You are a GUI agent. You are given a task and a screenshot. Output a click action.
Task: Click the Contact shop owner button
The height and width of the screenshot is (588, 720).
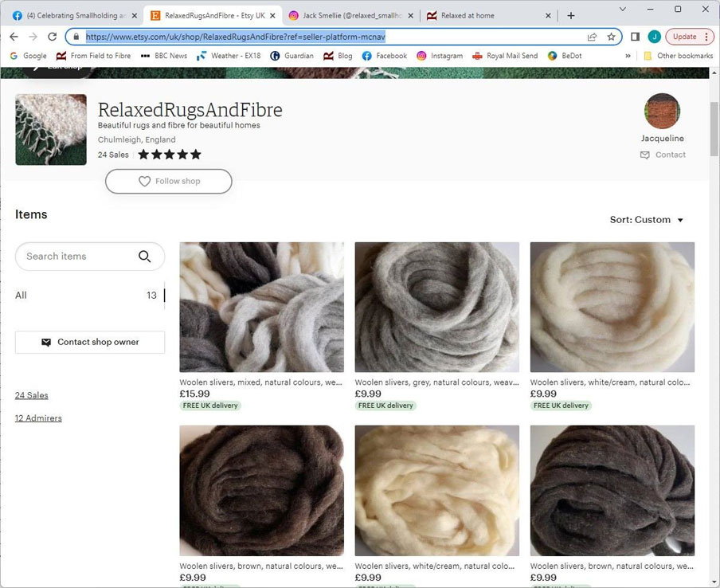tap(90, 343)
